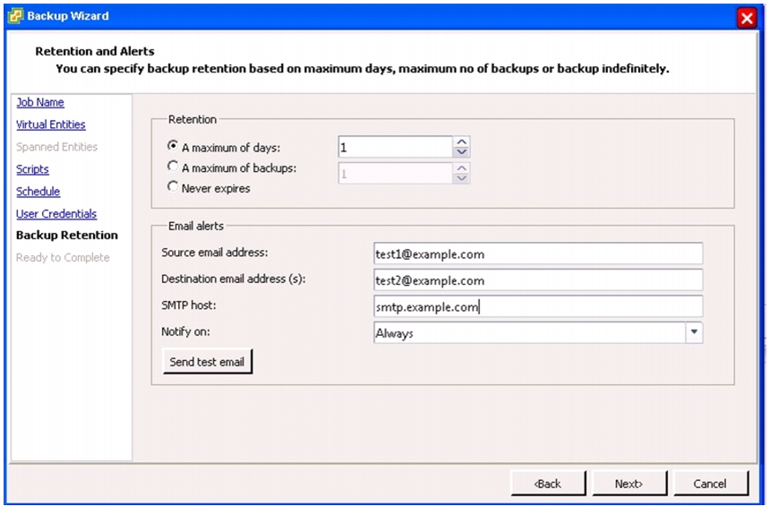Return using the Back button
The width and height of the screenshot is (770, 532).
(x=548, y=484)
